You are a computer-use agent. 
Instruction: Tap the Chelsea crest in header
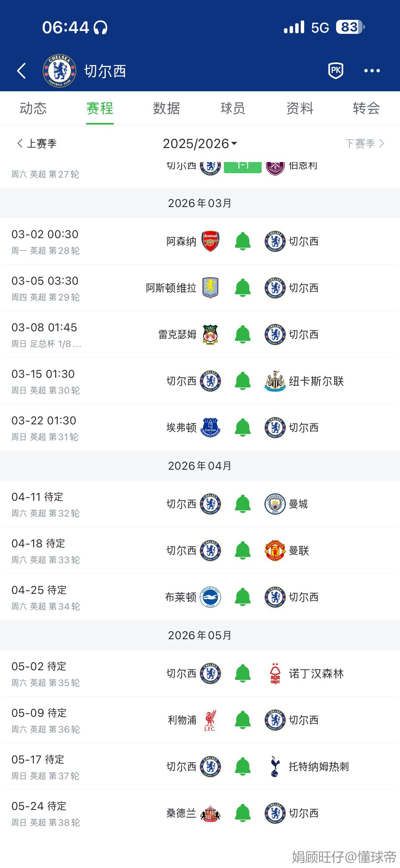59,71
